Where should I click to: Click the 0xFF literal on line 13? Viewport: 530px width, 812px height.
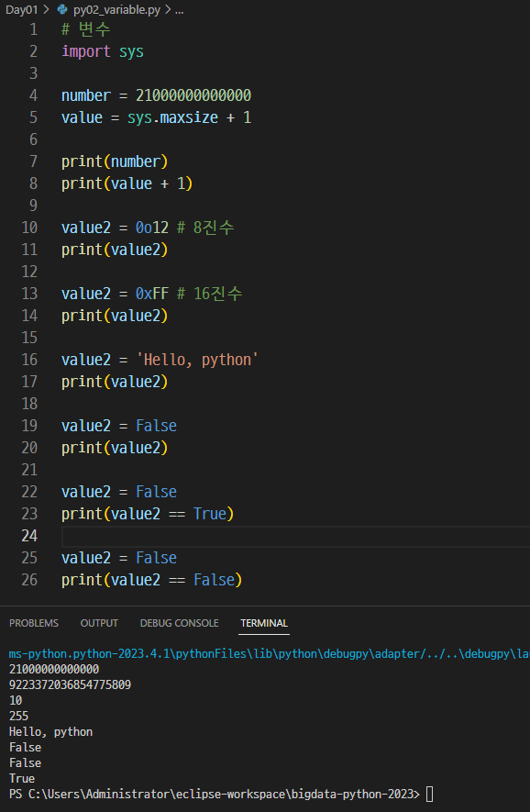click(x=152, y=294)
